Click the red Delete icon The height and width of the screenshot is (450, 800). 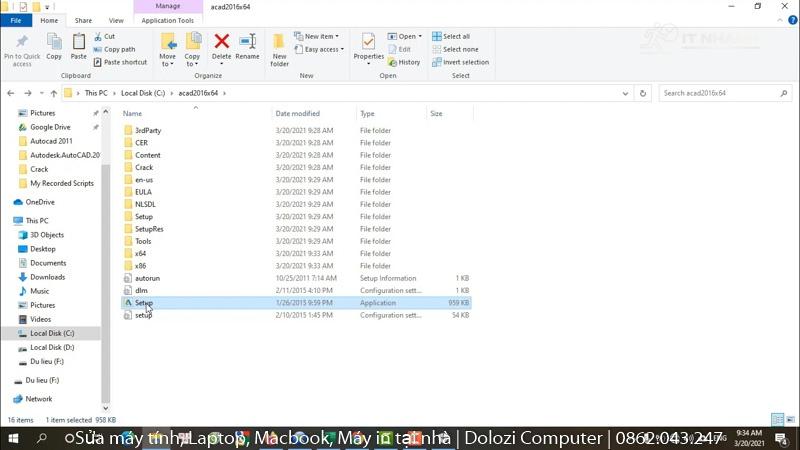click(221, 41)
